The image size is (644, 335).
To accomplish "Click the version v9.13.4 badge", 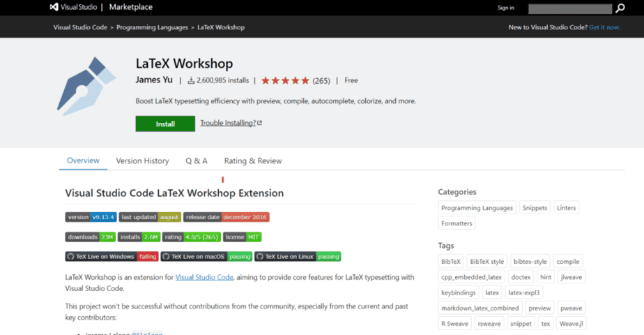I will point(91,217).
